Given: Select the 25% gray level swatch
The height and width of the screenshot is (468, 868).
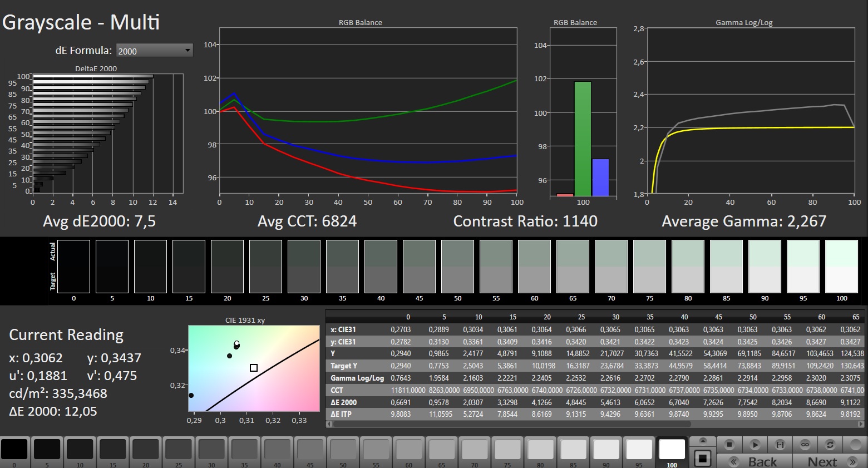Looking at the screenshot, I should click(179, 450).
